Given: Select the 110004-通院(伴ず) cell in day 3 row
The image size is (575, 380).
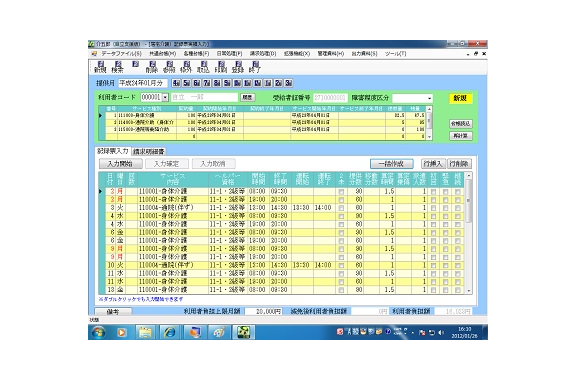Looking at the screenshot, I should pos(173,208).
